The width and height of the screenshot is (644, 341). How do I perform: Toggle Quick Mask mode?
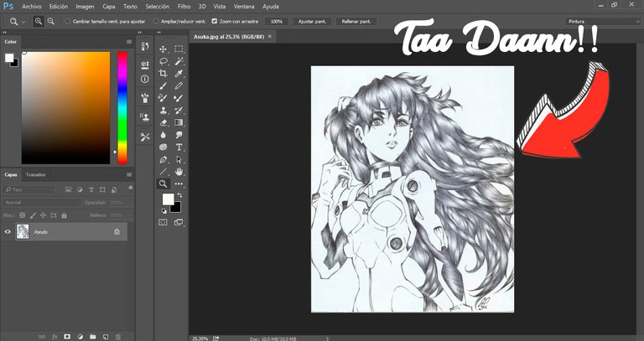coord(163,222)
